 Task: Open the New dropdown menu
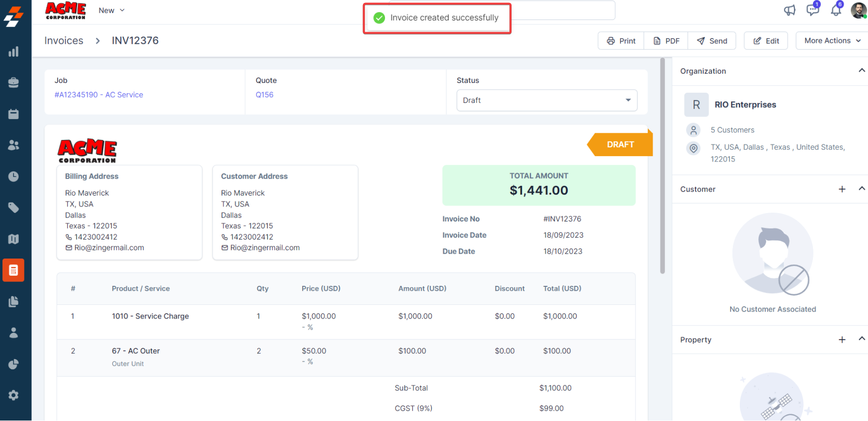tap(112, 11)
